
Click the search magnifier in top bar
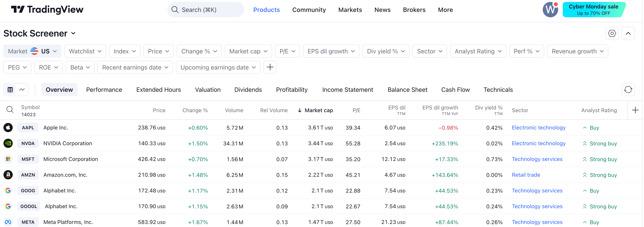pos(175,10)
